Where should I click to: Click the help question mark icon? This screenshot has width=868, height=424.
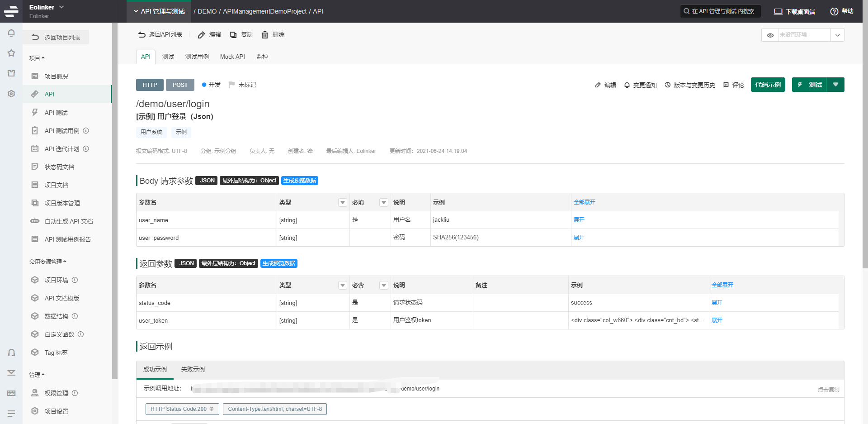tap(834, 11)
